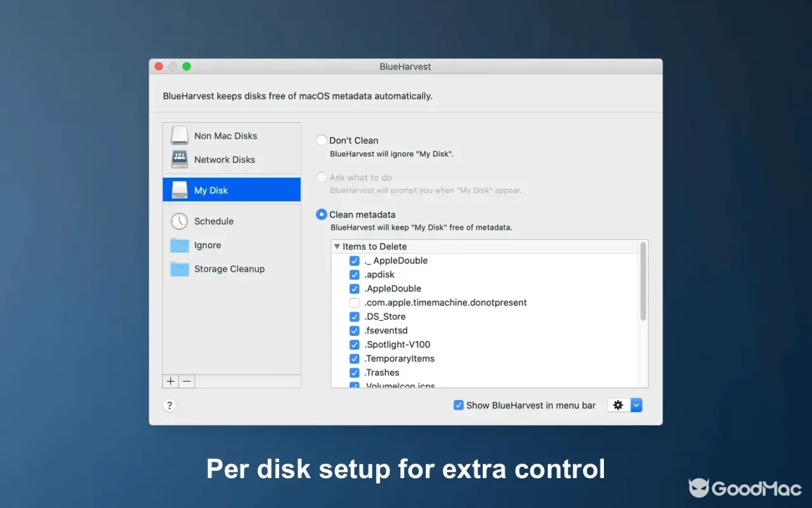Select the Clean metadata radio option
The height and width of the screenshot is (508, 812).
coord(322,215)
